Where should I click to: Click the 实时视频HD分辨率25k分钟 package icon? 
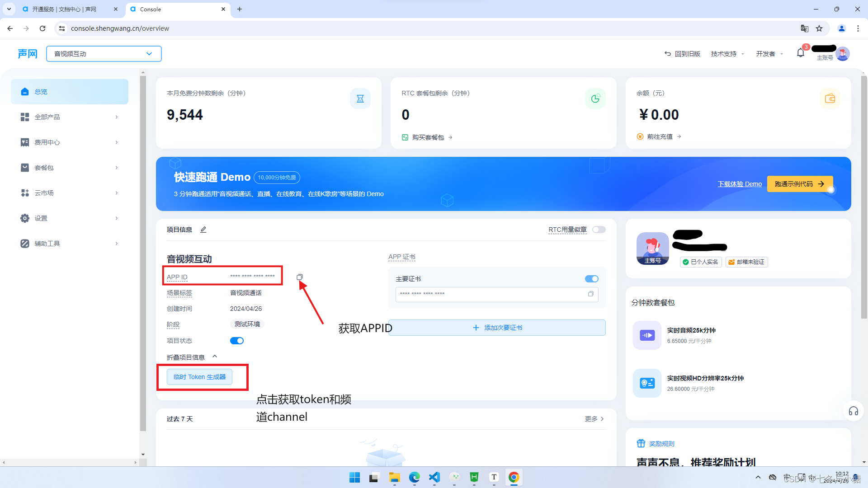click(647, 383)
